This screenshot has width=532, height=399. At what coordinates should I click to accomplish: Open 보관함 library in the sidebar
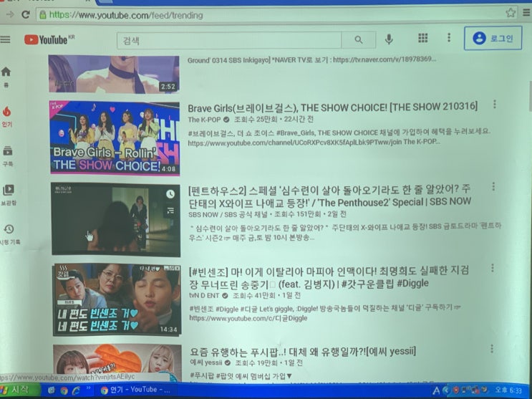click(9, 195)
